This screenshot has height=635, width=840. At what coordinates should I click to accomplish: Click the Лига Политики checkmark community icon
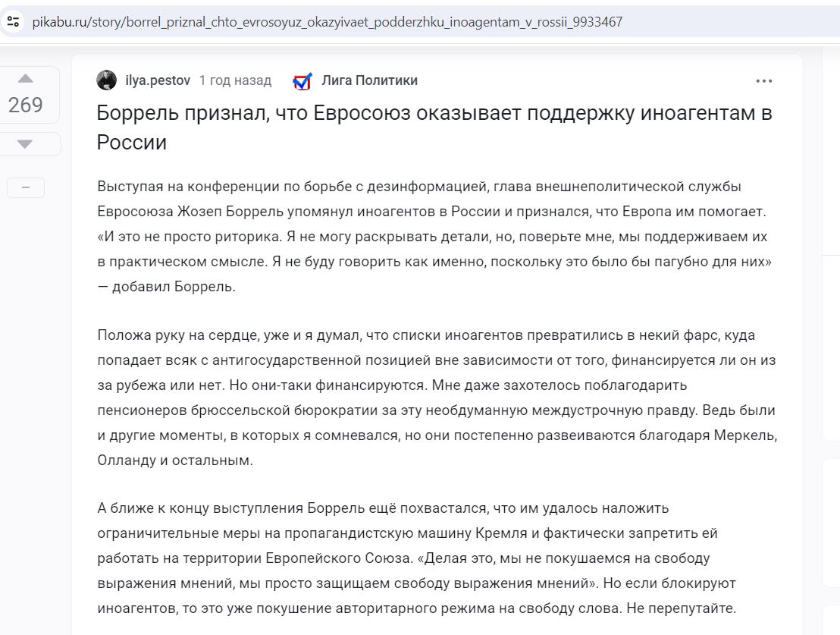(x=302, y=81)
